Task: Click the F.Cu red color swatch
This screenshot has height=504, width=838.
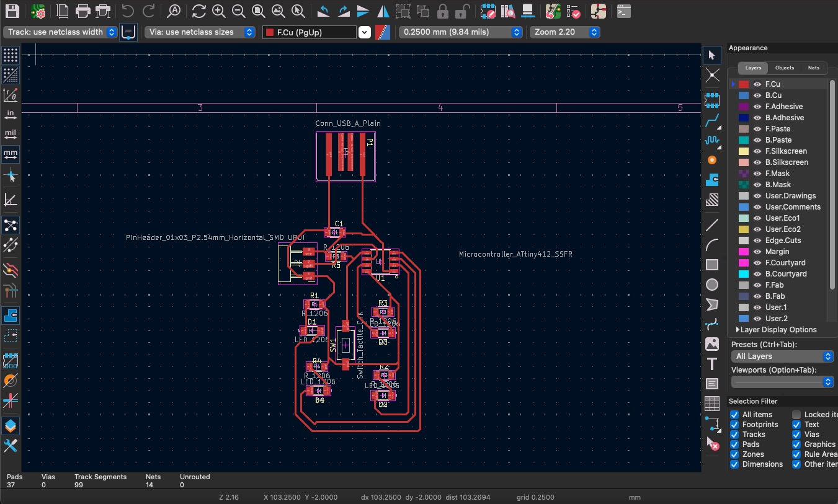Action: (x=743, y=84)
